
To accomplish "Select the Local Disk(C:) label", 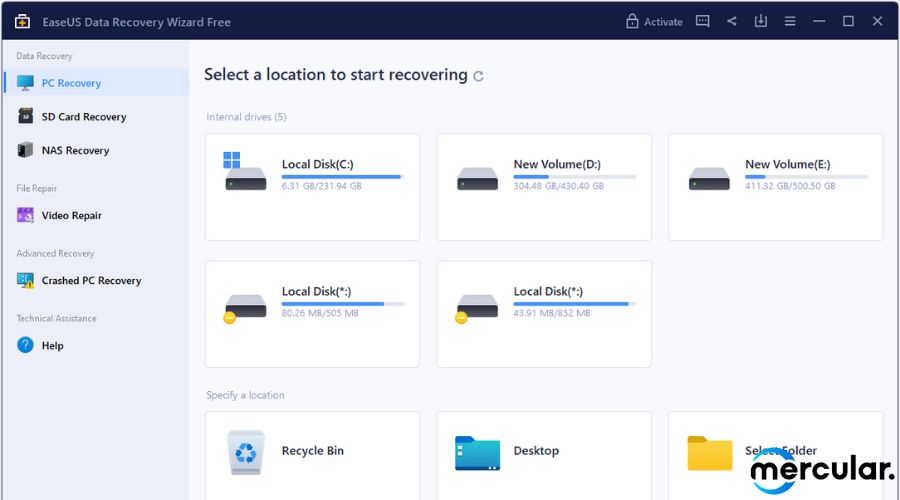I will [x=317, y=164].
